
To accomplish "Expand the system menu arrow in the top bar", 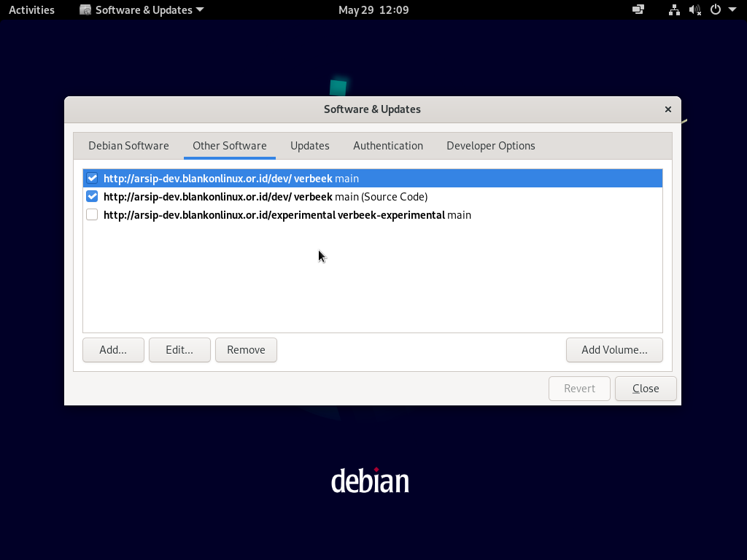I will [732, 9].
